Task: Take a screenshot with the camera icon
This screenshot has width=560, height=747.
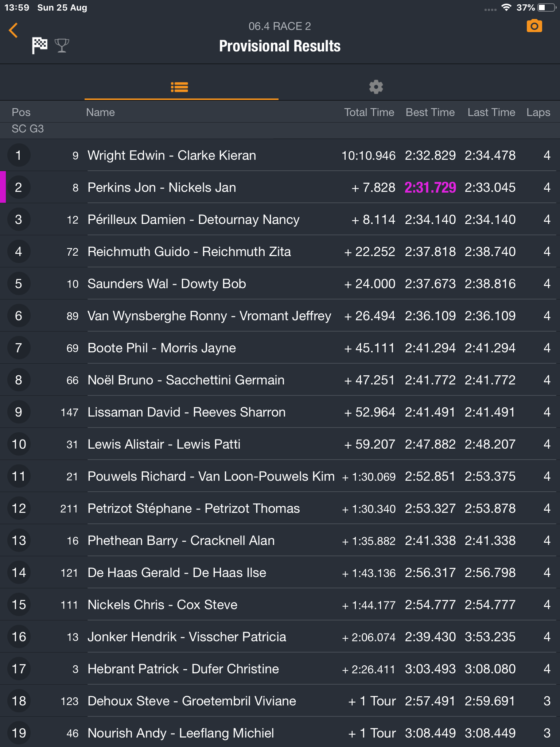Action: [534, 26]
